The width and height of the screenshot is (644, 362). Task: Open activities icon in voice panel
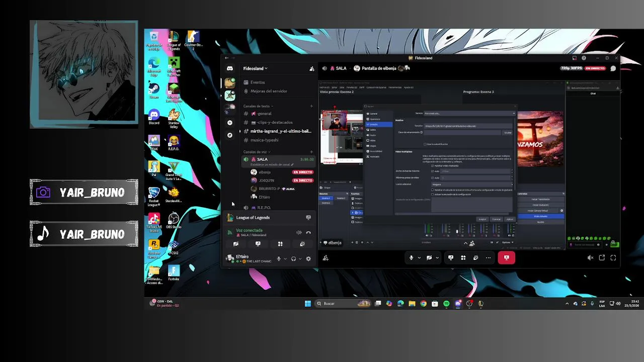point(280,244)
